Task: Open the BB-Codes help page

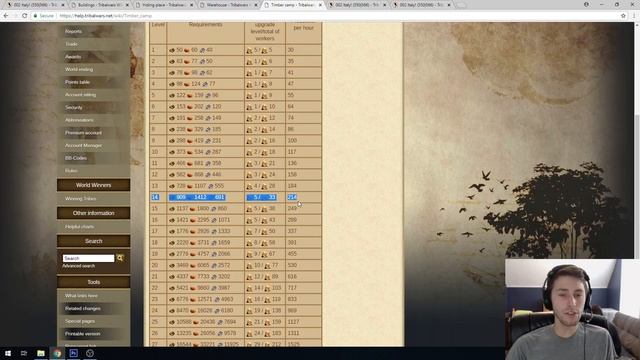Action: [76, 158]
